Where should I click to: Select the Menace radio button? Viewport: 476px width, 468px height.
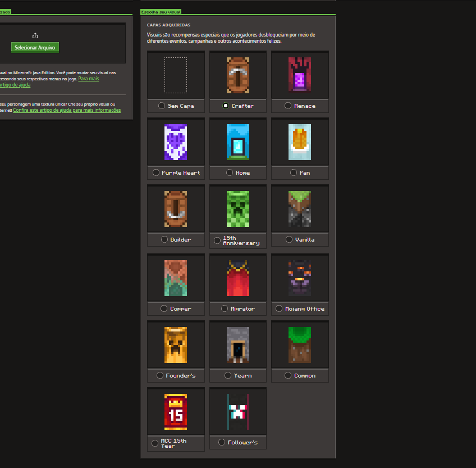click(288, 106)
